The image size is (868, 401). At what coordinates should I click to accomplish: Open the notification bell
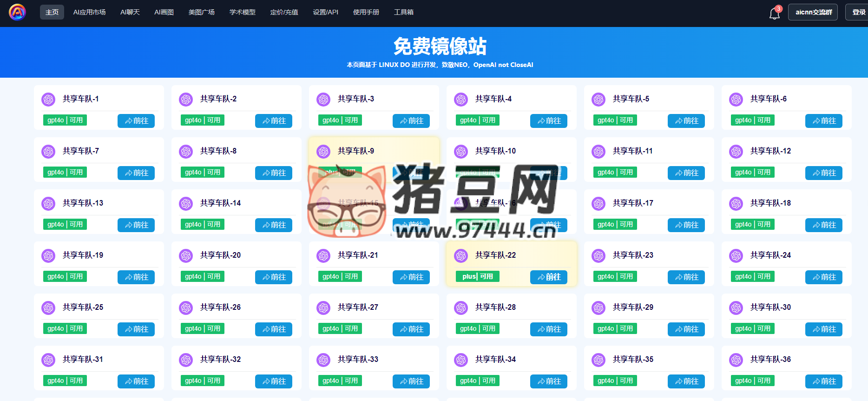[775, 13]
